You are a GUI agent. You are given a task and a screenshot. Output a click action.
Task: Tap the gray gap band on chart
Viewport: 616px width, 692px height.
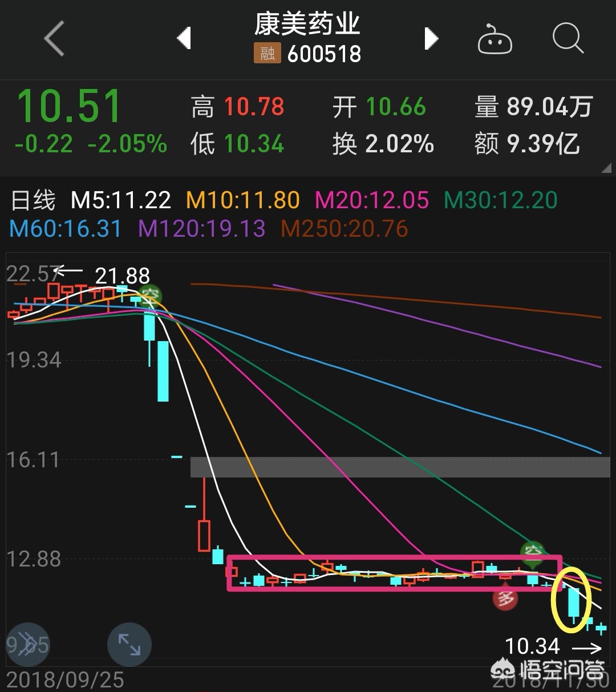[x=399, y=467]
